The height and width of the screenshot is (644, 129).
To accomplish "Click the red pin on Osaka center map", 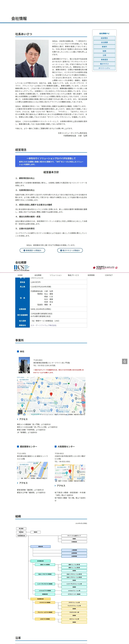I will (70, 471).
